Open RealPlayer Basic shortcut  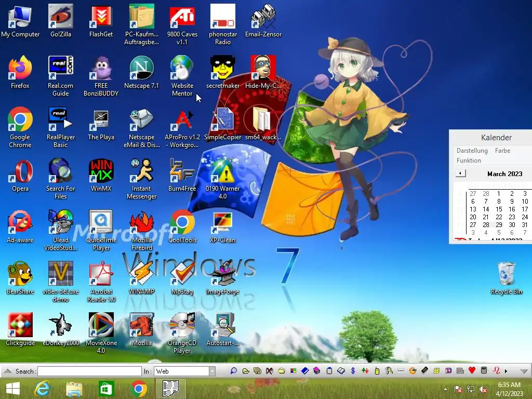point(61,128)
